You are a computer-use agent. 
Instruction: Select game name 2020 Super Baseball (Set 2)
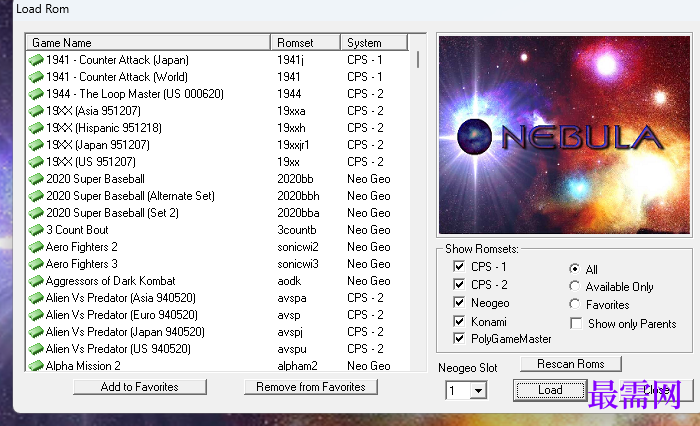[x=112, y=213]
